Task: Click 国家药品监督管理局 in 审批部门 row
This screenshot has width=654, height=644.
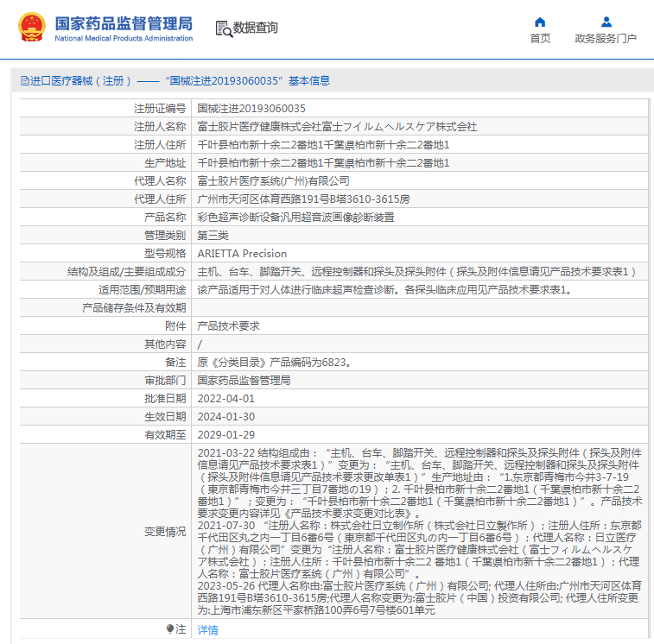Action: pyautogui.click(x=244, y=381)
